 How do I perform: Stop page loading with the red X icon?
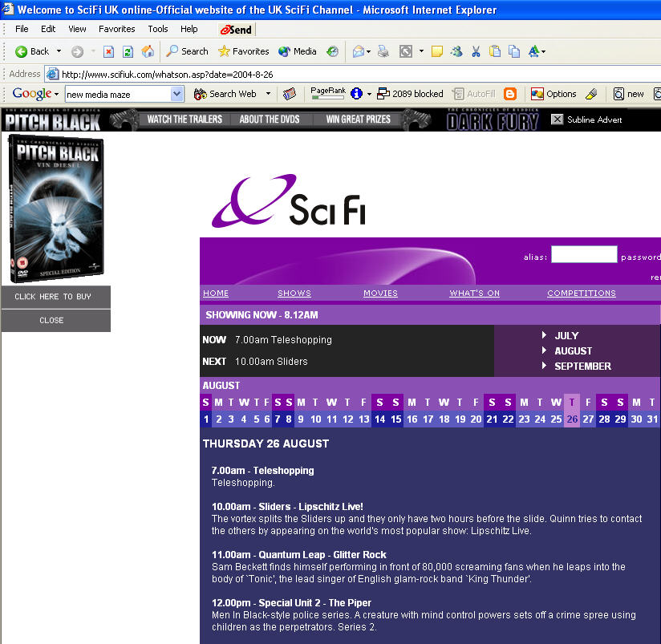pos(109,51)
